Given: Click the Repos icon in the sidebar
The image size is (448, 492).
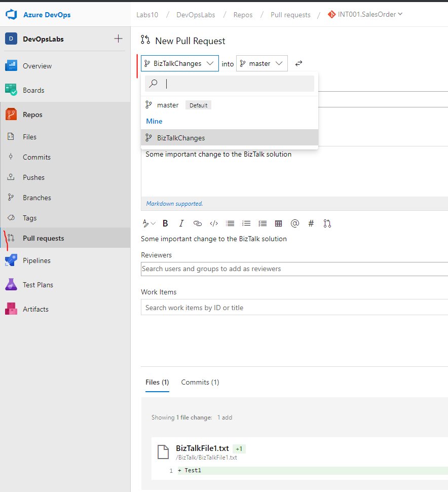Looking at the screenshot, I should coord(11,114).
